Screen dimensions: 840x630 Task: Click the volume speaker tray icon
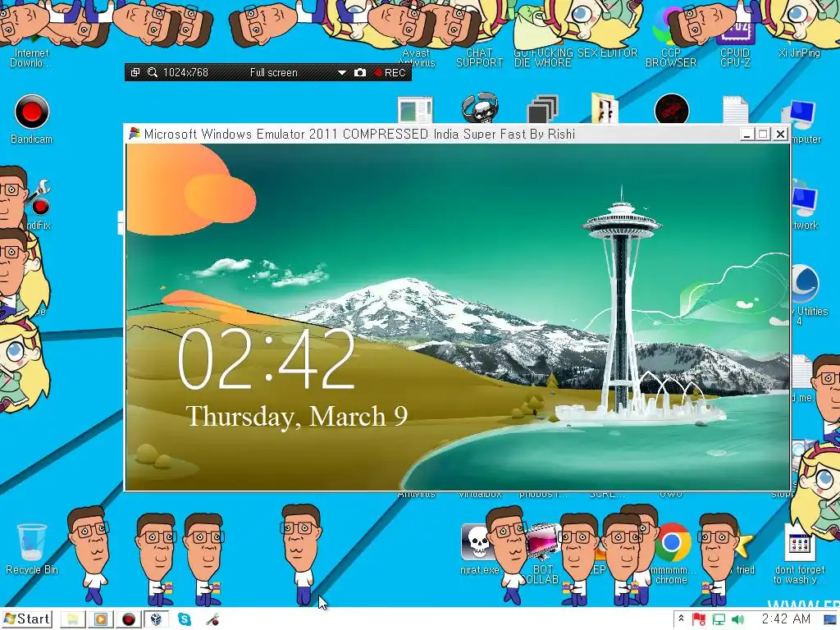click(x=737, y=619)
